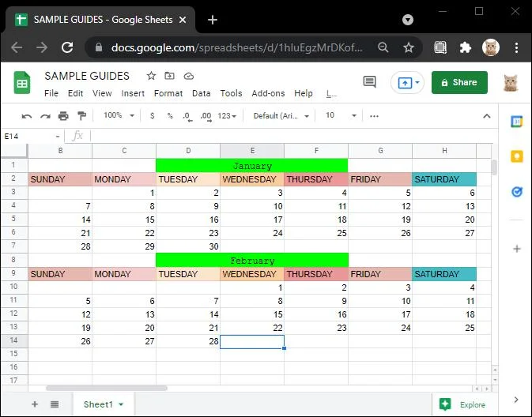The height and width of the screenshot is (417, 532).
Task: Select the February header cell
Action: 252,261
